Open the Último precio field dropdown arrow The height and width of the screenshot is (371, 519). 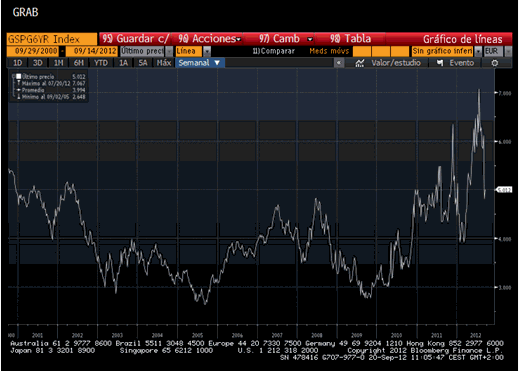[x=169, y=51]
